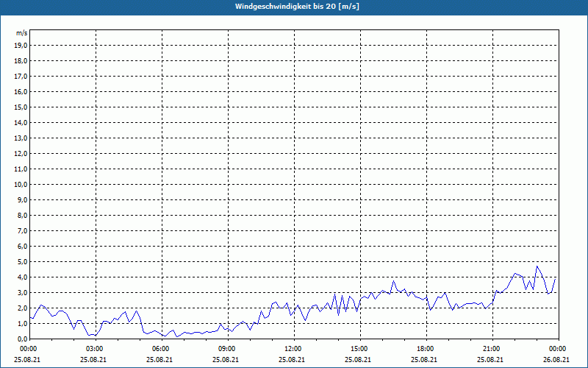The height and width of the screenshot is (368, 588).
Task: Click the 6,0 y-axis label
Action: [x=22, y=246]
